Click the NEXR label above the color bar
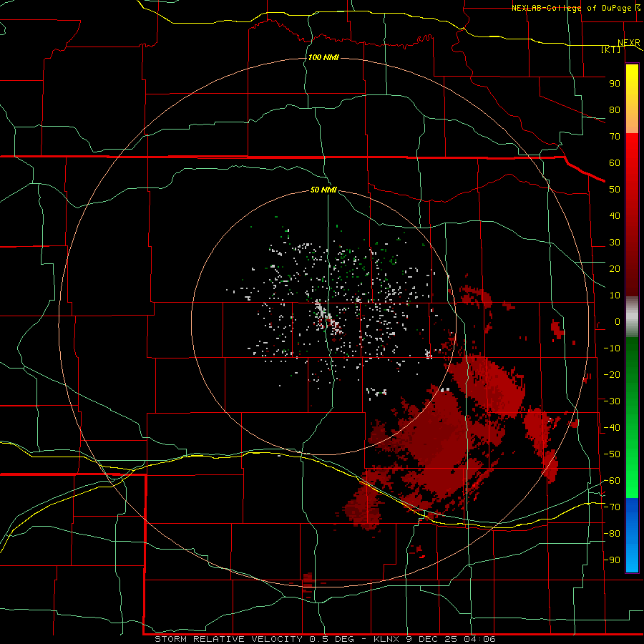Screen dimensions: 644x644 click(629, 43)
